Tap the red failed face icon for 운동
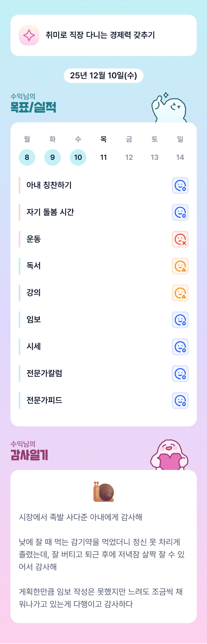The width and height of the screenshot is (207, 644). [180, 239]
